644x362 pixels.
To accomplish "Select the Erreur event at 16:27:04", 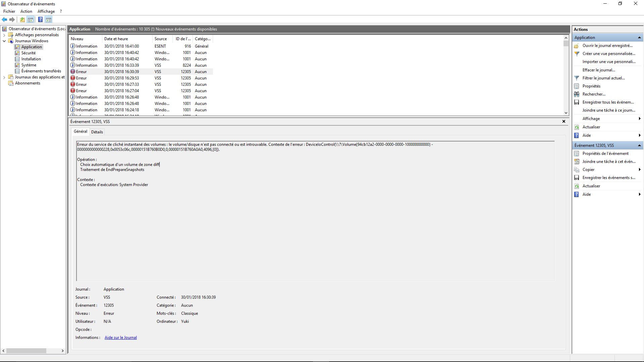I will (x=141, y=91).
